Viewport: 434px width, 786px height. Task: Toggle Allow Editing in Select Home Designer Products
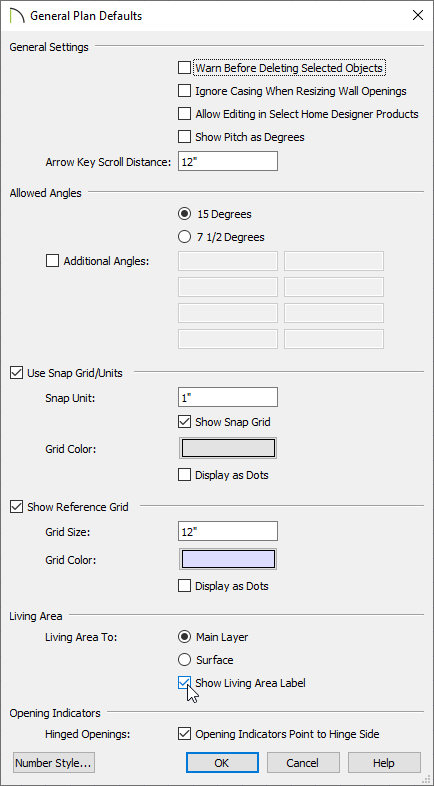click(x=184, y=114)
